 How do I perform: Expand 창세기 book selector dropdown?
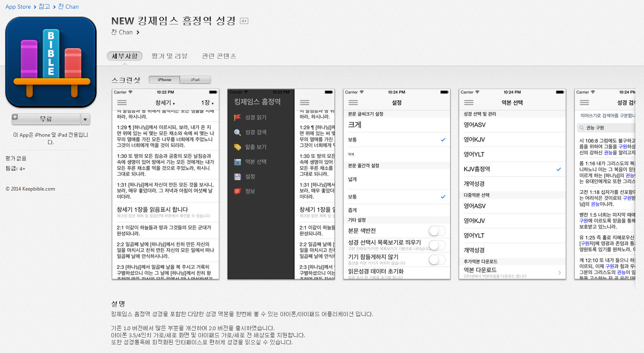click(x=165, y=103)
